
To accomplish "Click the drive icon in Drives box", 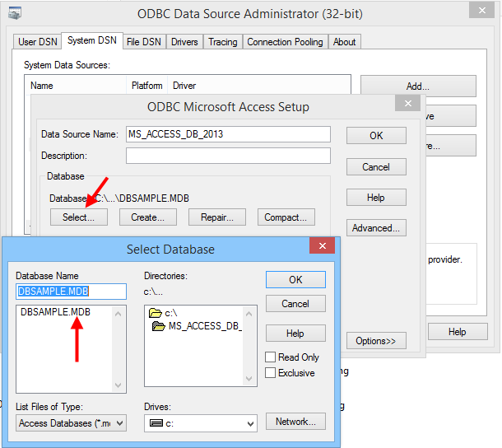I will 156,423.
